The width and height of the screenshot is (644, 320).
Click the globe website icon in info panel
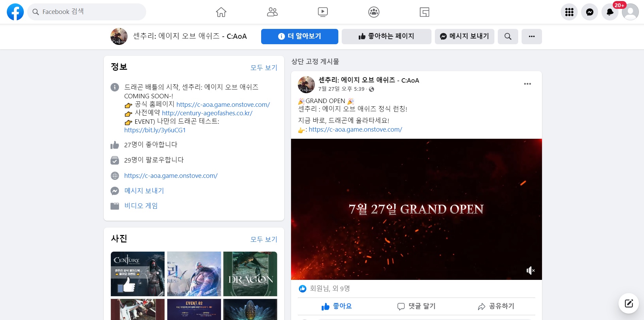115,176
